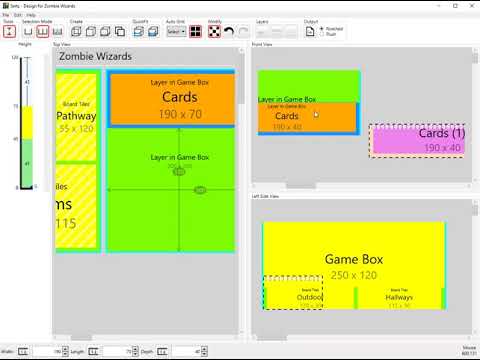Decrease Depth with the down stepper arrow
Viewport: 480px width, 360px height.
[204, 354]
